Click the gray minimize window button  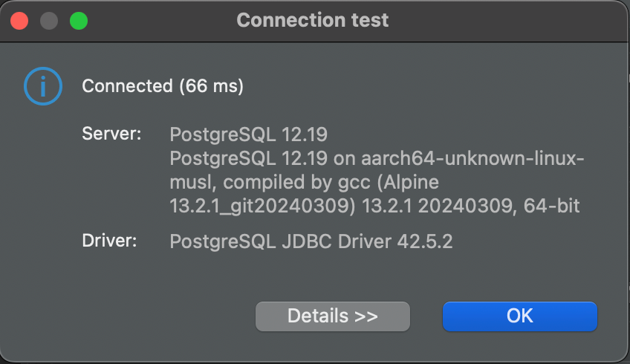pyautogui.click(x=49, y=21)
